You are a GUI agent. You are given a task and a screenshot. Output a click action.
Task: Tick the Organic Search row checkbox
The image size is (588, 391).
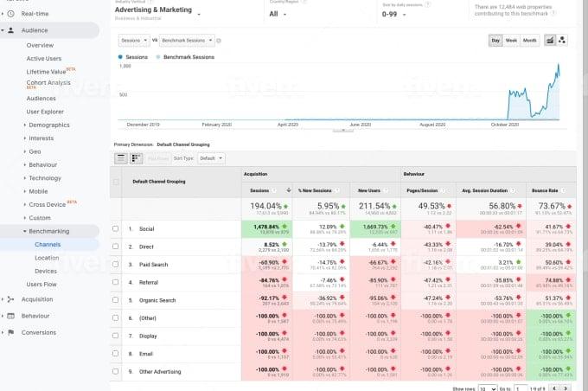(116, 300)
